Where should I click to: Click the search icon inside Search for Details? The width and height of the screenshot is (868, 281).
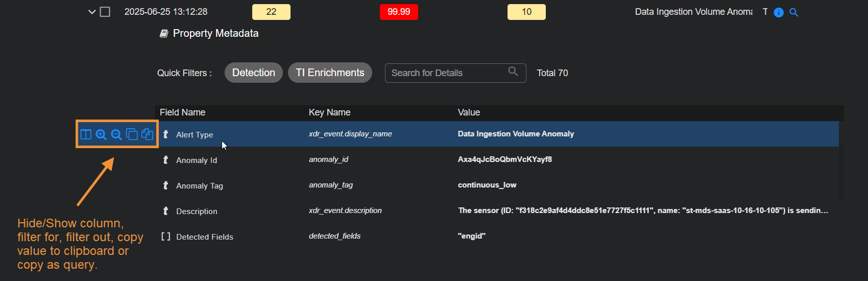(513, 72)
